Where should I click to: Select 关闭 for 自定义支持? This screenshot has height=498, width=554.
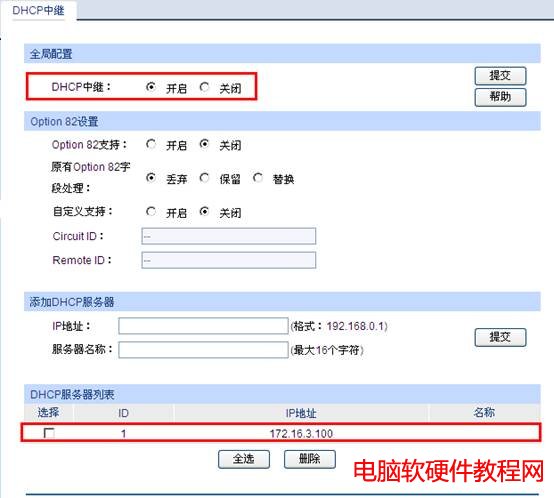point(204,212)
